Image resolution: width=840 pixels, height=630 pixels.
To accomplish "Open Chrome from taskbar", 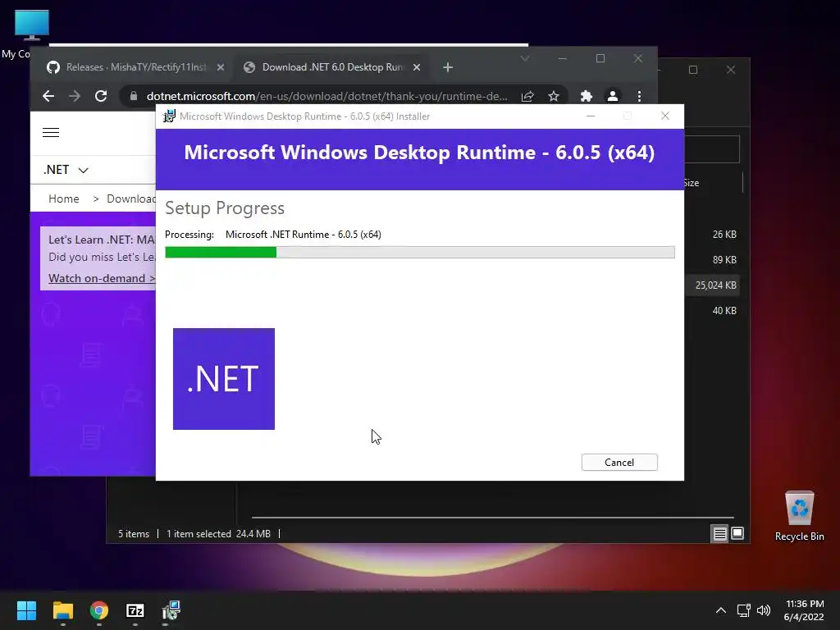I will pyautogui.click(x=99, y=610).
